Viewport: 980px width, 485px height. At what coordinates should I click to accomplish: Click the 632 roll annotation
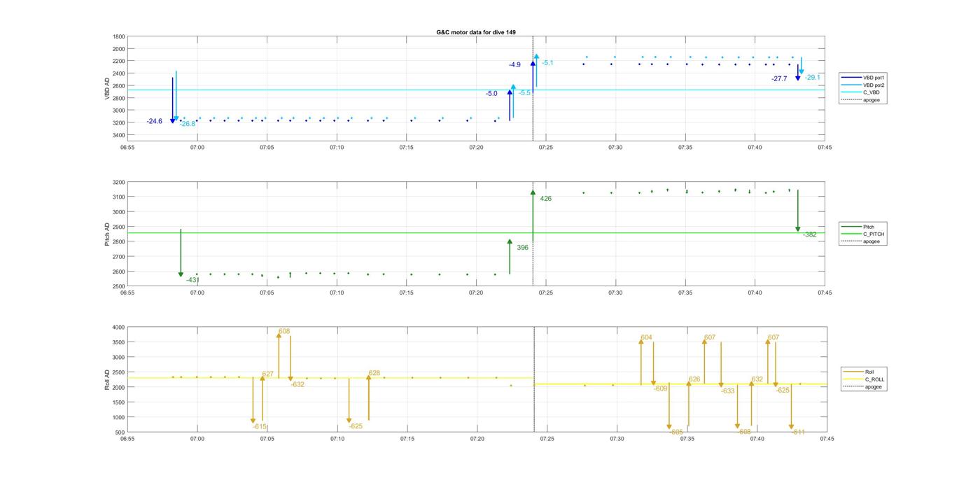pyautogui.click(x=757, y=379)
